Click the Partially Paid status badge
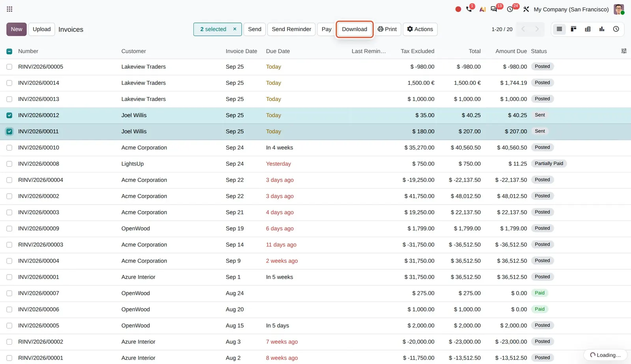The image size is (631, 364). (549, 164)
